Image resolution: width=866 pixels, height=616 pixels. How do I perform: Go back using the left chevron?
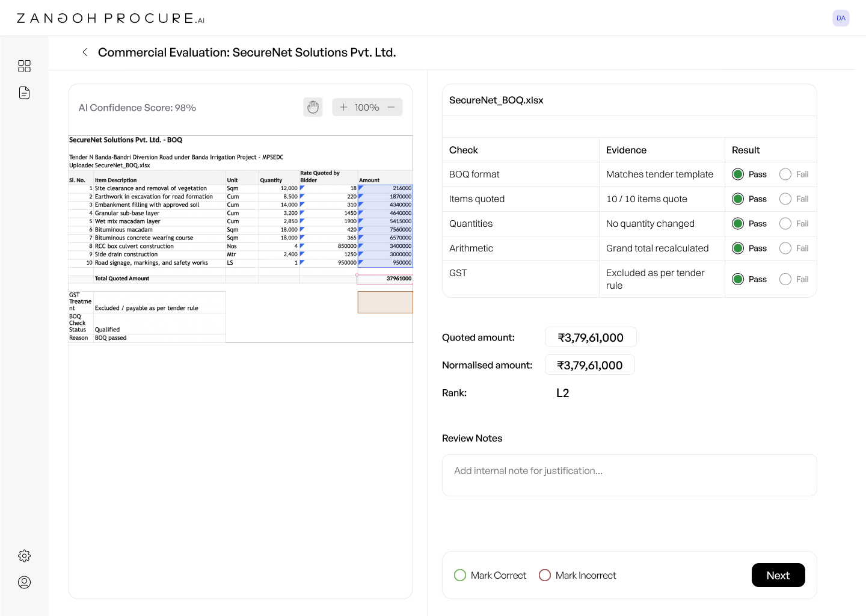point(85,52)
